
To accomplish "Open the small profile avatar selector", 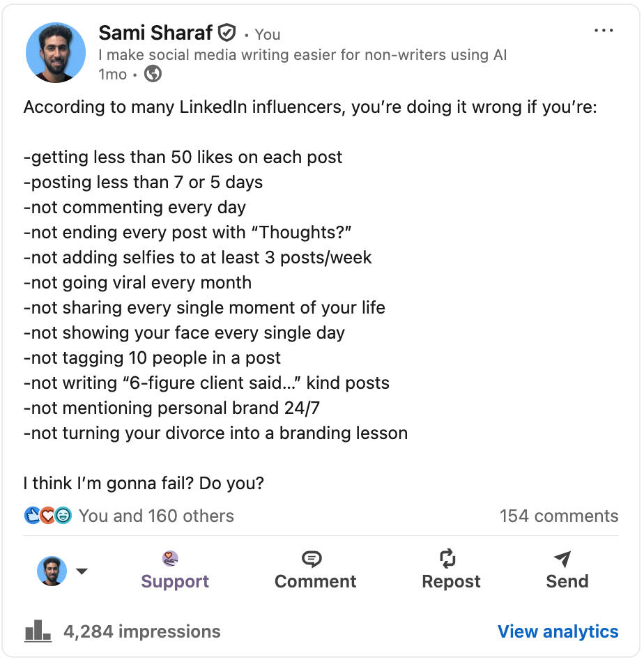I will point(52,571).
